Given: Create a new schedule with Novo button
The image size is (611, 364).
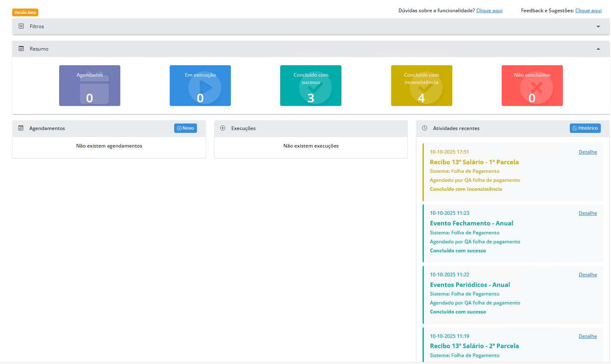Looking at the screenshot, I should [186, 128].
